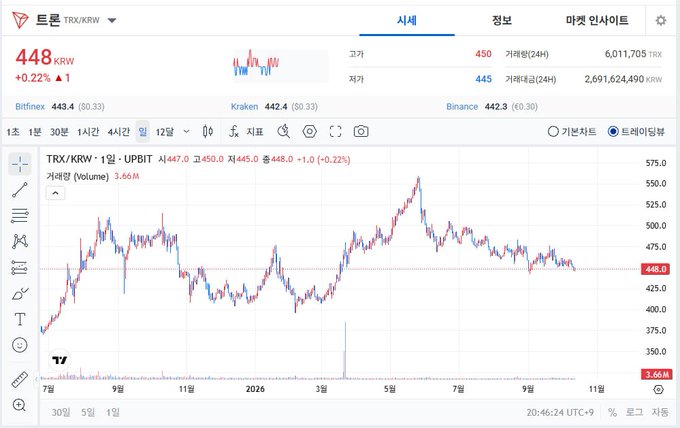Open the candlestick chart type selector
Image resolution: width=680 pixels, height=428 pixels.
pyautogui.click(x=208, y=131)
